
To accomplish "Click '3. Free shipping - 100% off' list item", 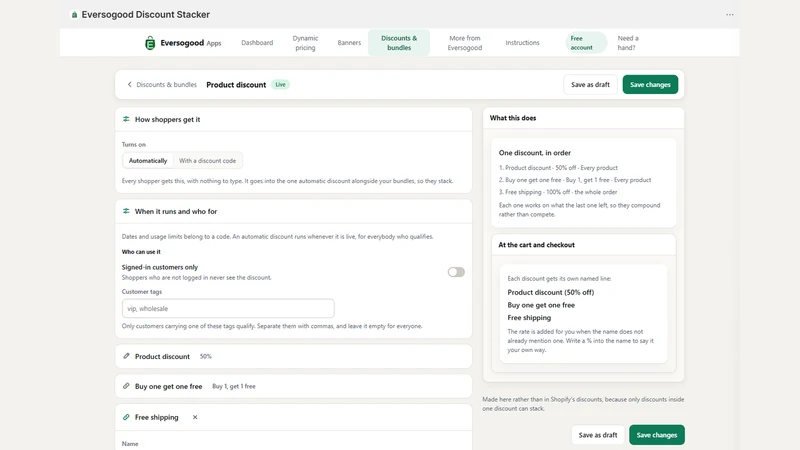I will coord(558,192).
